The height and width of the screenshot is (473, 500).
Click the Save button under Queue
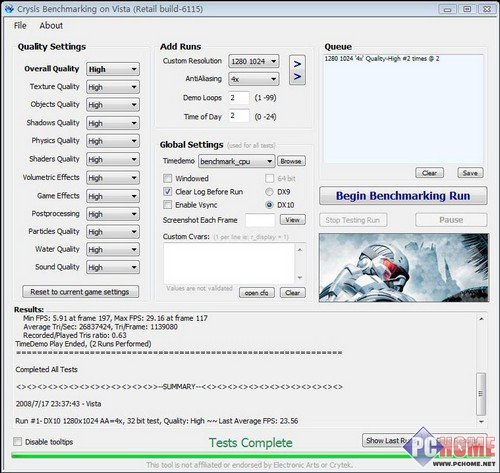(x=470, y=173)
